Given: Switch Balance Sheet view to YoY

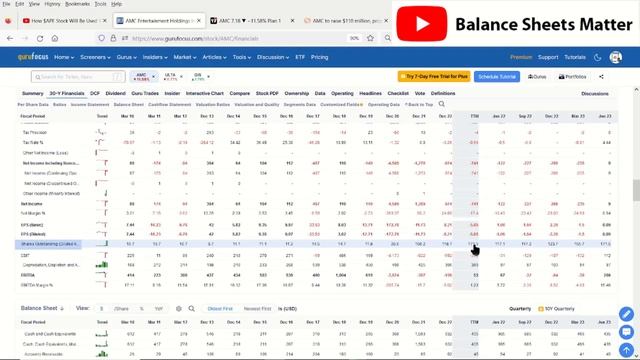Looking at the screenshot, I should tap(158, 309).
